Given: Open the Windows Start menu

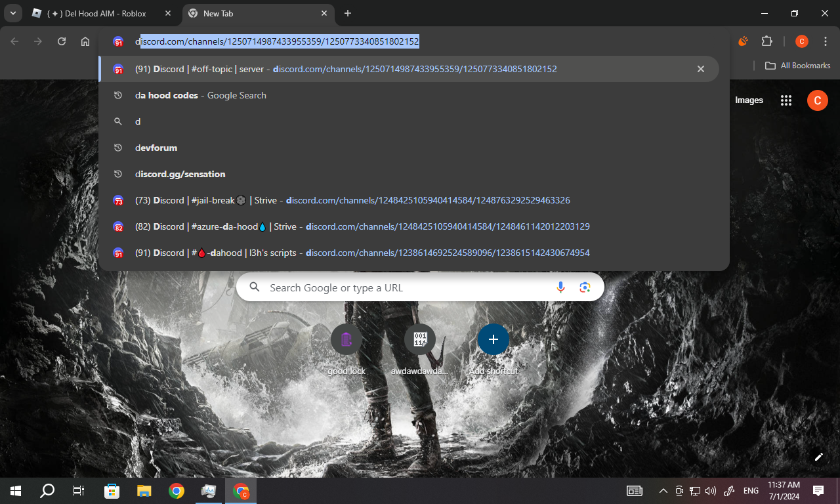Looking at the screenshot, I should (16, 491).
